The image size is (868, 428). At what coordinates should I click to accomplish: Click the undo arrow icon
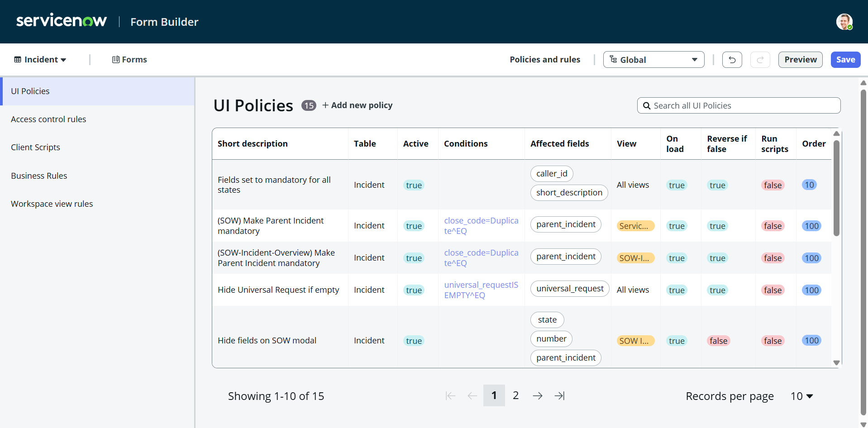click(732, 60)
